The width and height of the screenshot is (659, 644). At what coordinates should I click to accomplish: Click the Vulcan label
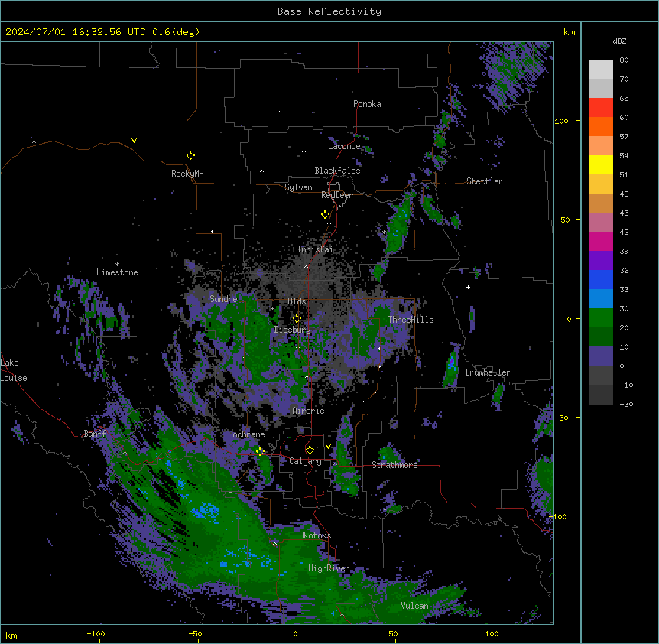[415, 606]
